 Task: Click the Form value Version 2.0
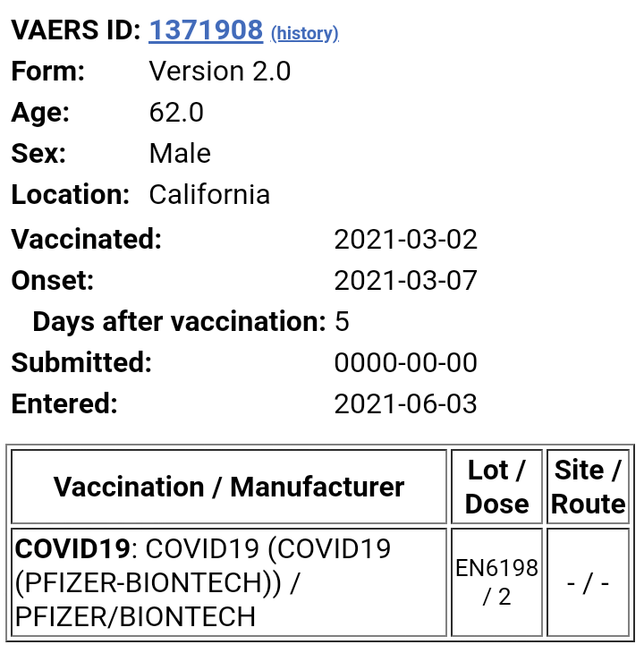coord(220,72)
